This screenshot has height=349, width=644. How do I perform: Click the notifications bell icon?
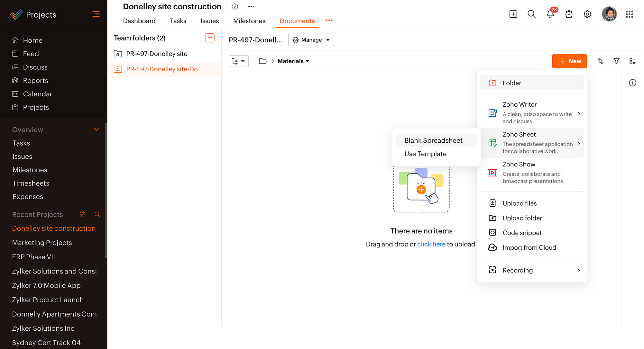pos(550,14)
